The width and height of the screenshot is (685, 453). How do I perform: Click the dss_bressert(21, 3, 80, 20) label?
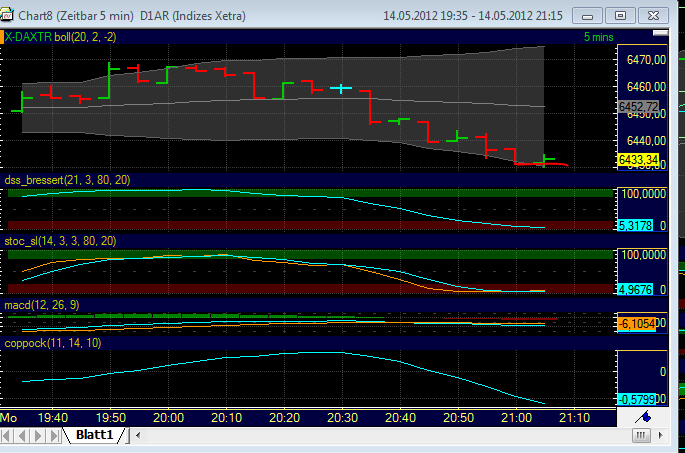click(67, 180)
